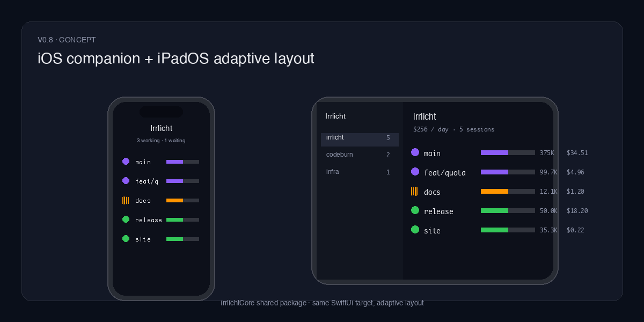Open the feat/q session label on the phone
This screenshot has height=322, width=644.
coord(147,181)
